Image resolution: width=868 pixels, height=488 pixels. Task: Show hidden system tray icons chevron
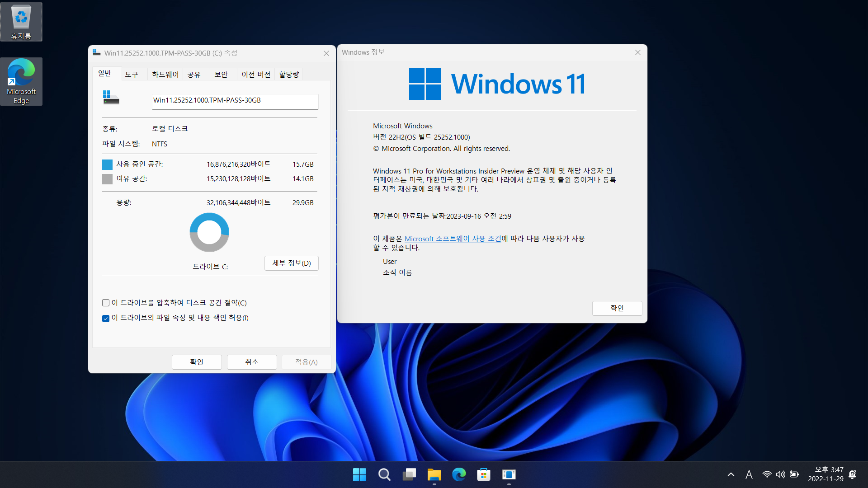(x=731, y=474)
